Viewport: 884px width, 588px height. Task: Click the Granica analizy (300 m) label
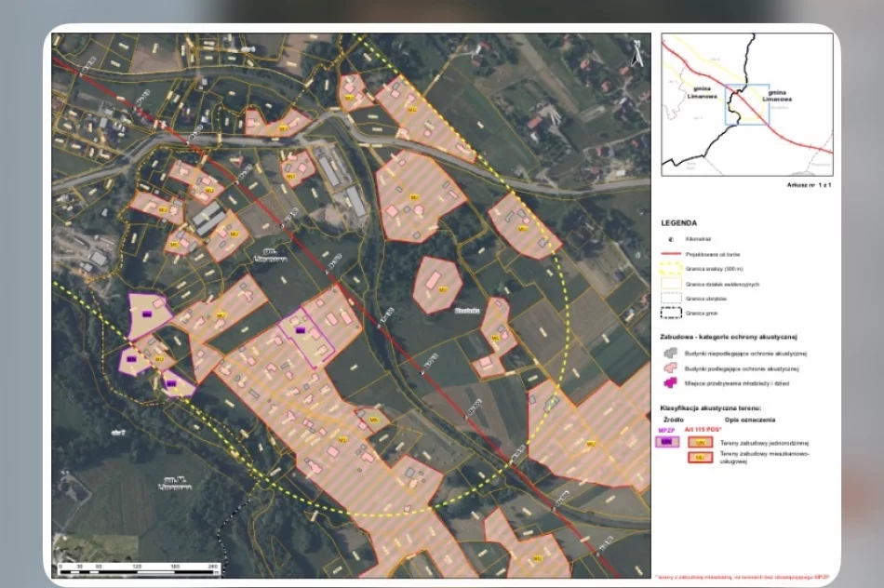[714, 270]
